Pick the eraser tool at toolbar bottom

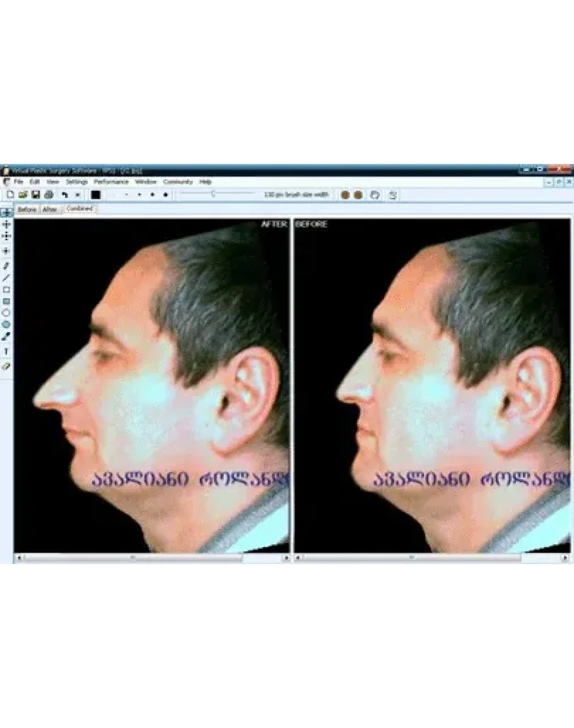6,366
